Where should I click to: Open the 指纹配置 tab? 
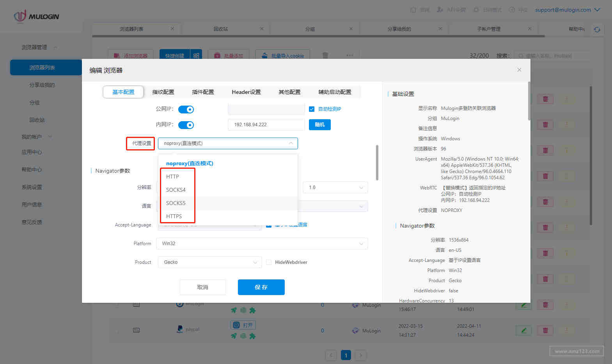click(x=163, y=92)
